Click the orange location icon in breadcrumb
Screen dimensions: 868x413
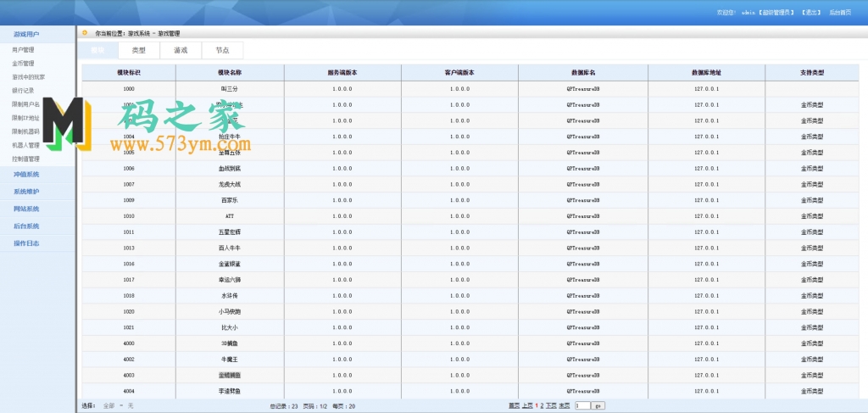point(84,33)
